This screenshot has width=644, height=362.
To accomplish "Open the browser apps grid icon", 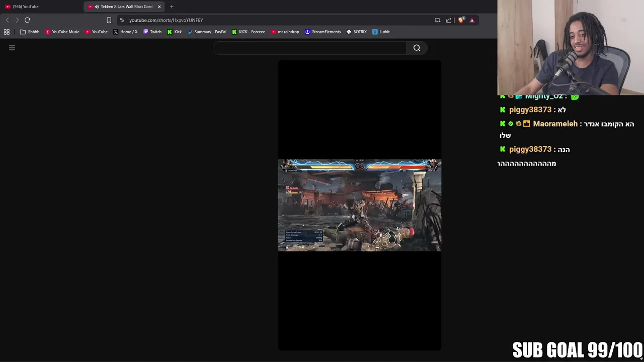I will (7, 32).
